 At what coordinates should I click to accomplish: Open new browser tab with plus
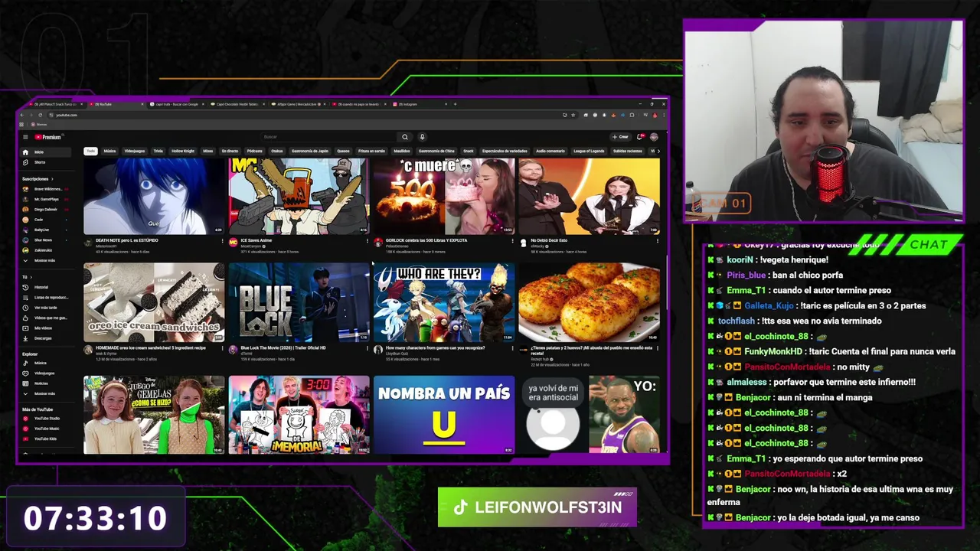455,104
